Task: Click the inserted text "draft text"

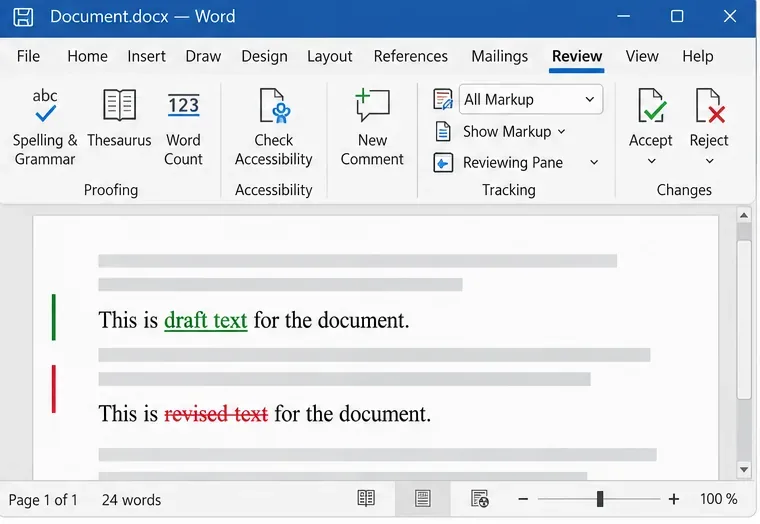Action: (206, 320)
